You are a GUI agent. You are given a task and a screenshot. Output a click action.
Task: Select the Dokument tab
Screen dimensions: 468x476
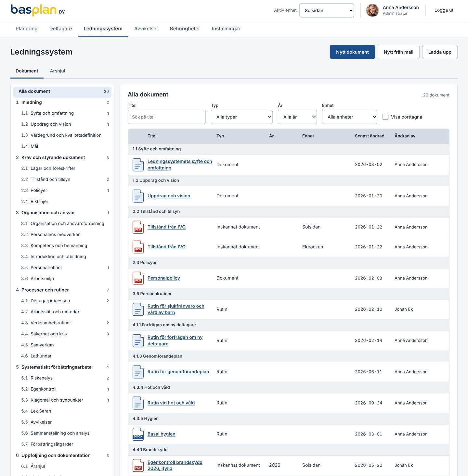27,71
